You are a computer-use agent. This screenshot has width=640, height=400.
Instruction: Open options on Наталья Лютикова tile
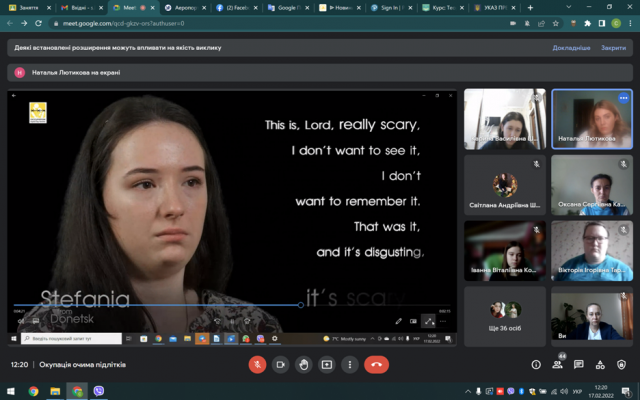(x=623, y=98)
